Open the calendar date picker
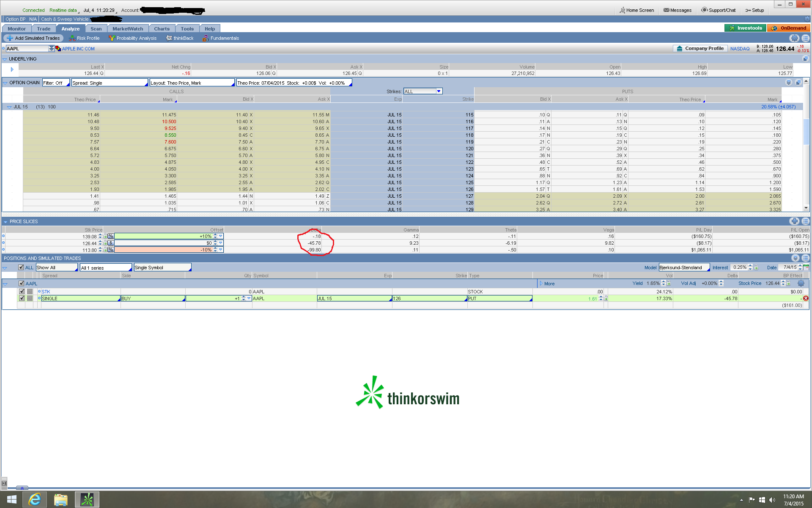Image resolution: width=812 pixels, height=508 pixels. (806, 268)
